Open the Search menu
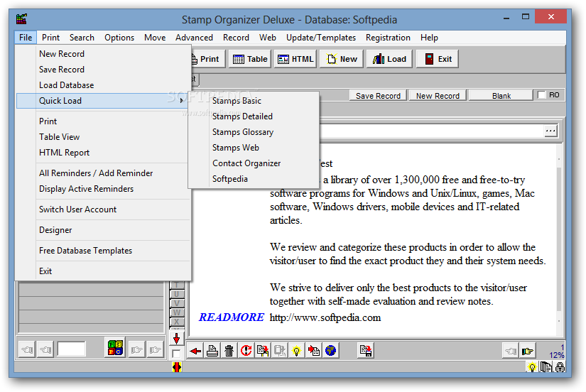This screenshot has height=392, width=586. click(82, 38)
